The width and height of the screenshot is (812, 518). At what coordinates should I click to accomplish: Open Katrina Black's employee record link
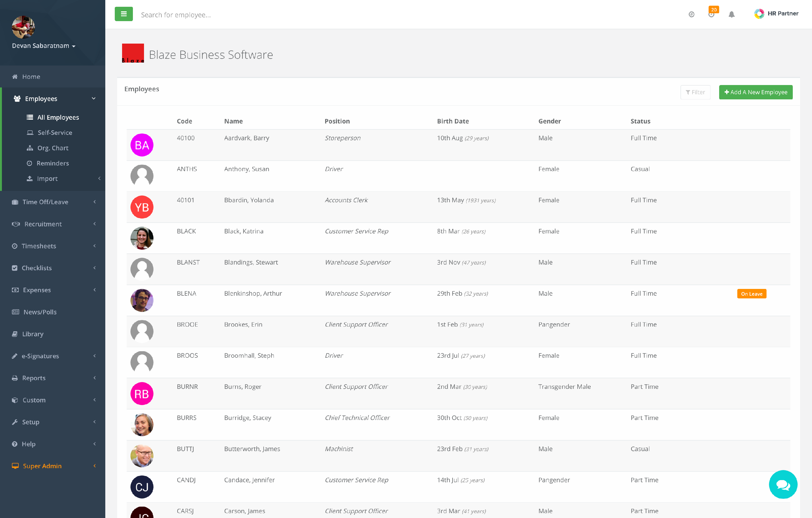[x=244, y=231]
